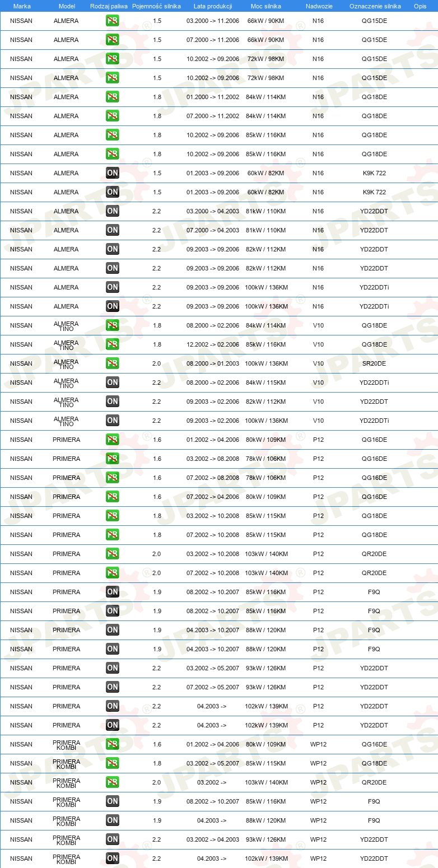The image size is (438, 868).
Task: Click diesel ON icon for Primera Kombi 88kW / 120KM
Action: coord(112,820)
